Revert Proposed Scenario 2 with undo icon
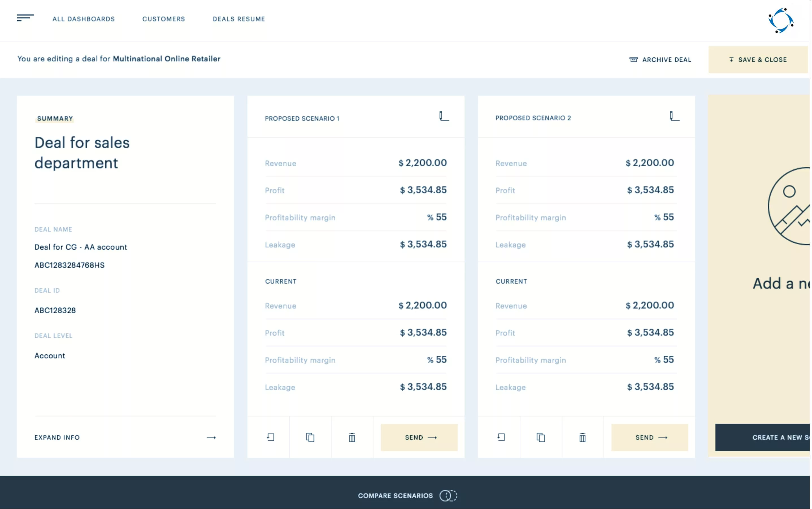This screenshot has width=812, height=509. 501,437
